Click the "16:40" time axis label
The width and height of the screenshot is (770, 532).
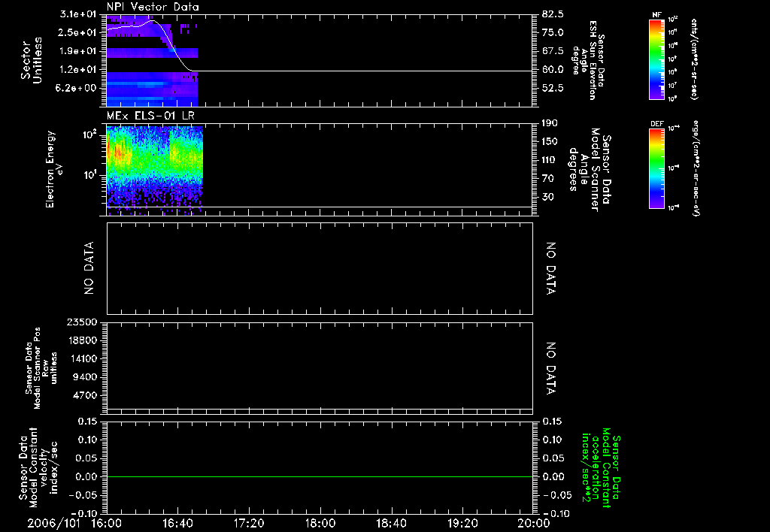pyautogui.click(x=177, y=523)
